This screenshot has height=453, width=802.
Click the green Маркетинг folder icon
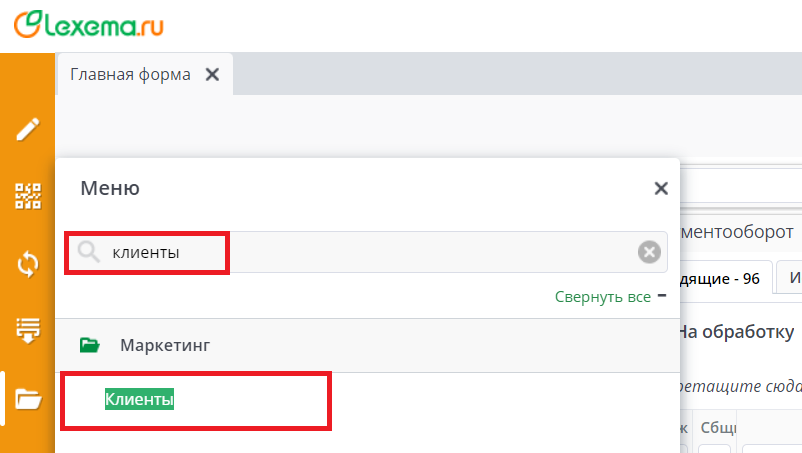(90, 346)
